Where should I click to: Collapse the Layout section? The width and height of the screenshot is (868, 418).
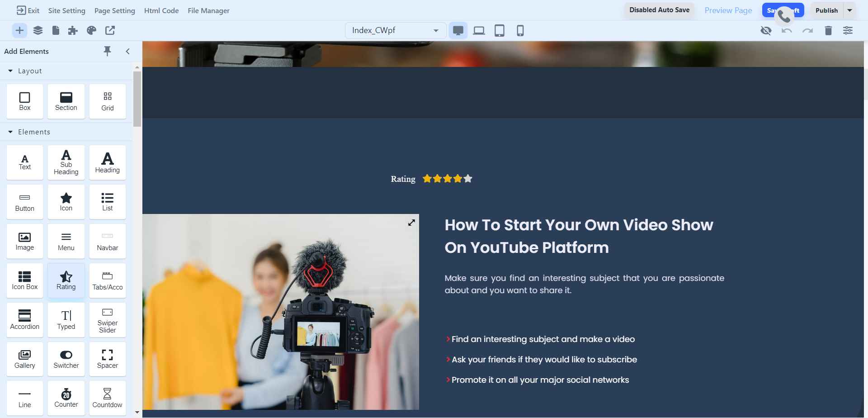click(10, 71)
